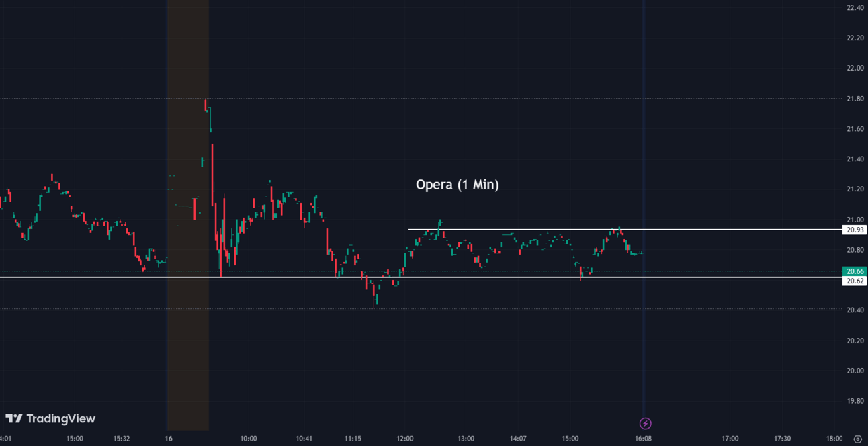This screenshot has width=868, height=446.
Task: Open the TradingView logo link
Action: (50, 418)
